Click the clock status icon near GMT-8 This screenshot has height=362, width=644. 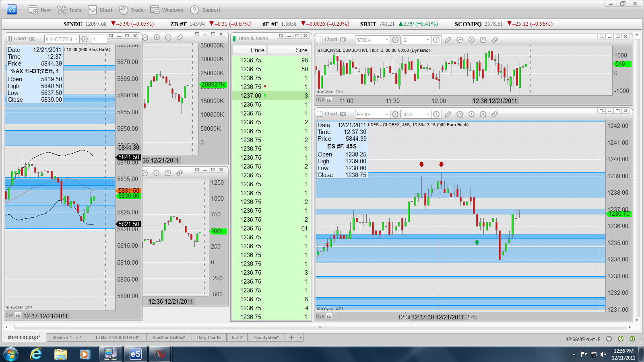[x=609, y=339]
